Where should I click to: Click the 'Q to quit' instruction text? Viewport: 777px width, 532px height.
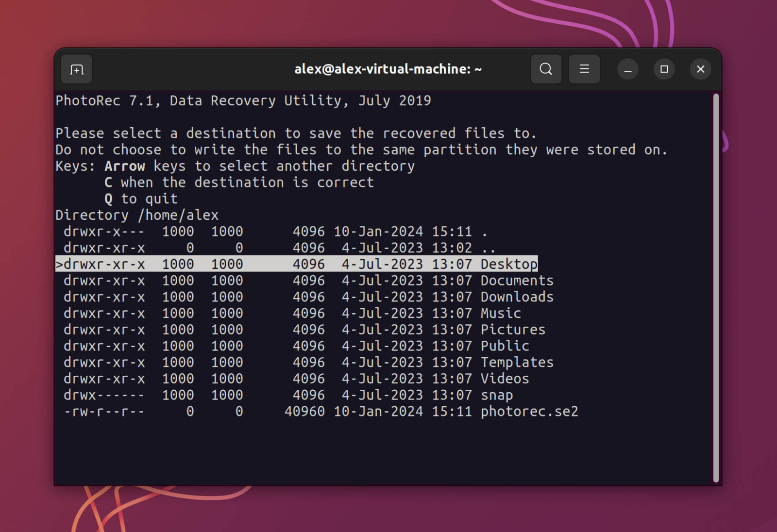coord(141,199)
